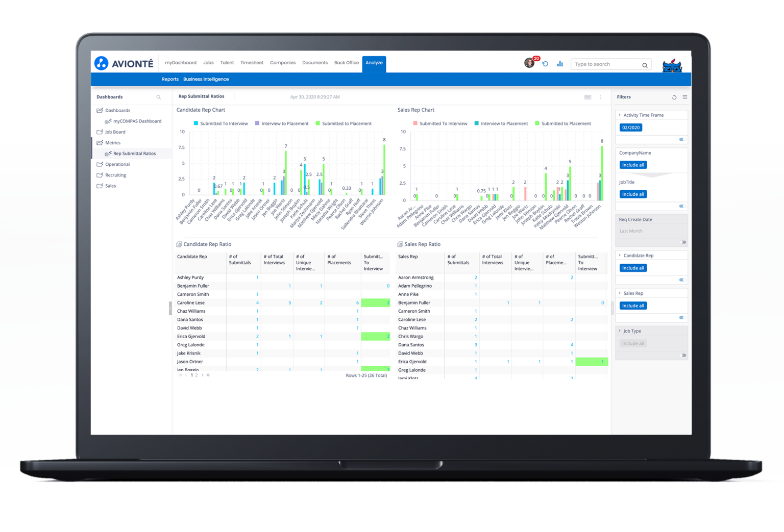Expand the Activity Time Frame filter chevron

click(x=620, y=115)
